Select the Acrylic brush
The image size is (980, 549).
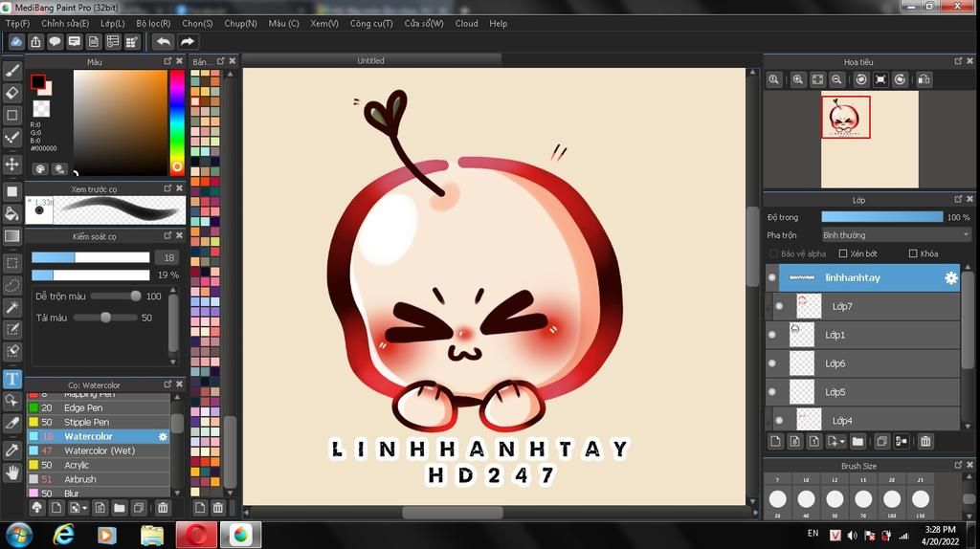point(98,465)
